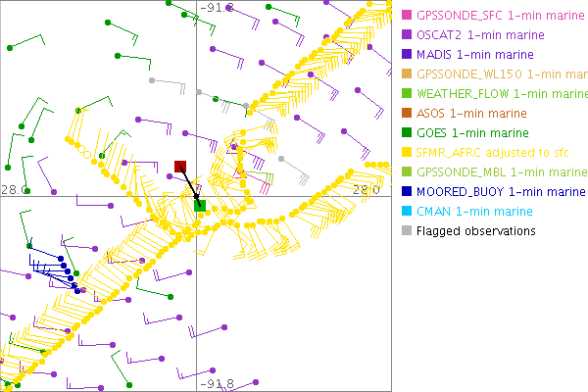Click the black arrow between the red and green squares

pyautogui.click(x=190, y=186)
